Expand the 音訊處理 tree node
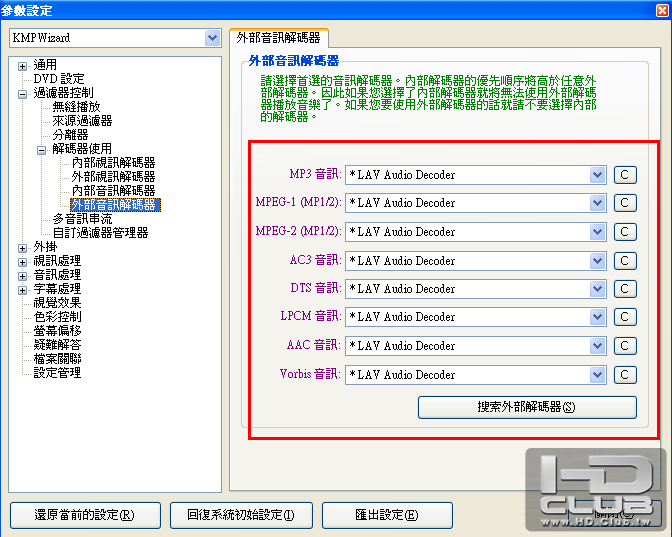 (22, 276)
